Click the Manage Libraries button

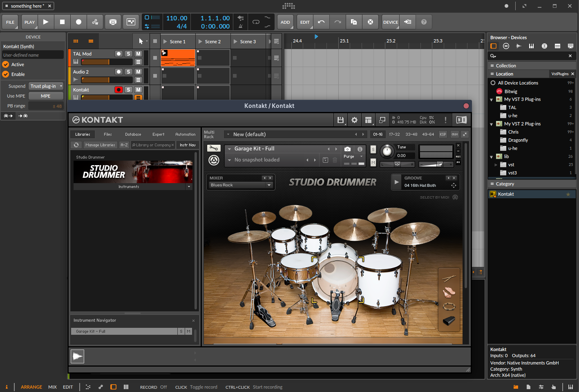[x=100, y=145]
